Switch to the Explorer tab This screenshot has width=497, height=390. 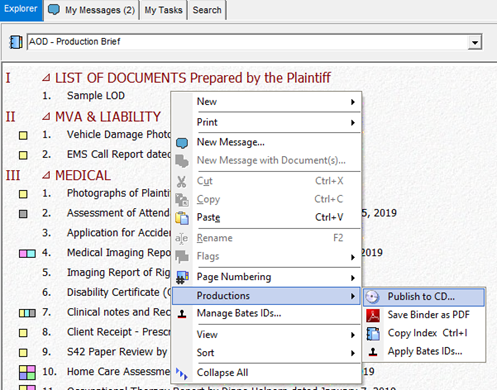(x=21, y=10)
